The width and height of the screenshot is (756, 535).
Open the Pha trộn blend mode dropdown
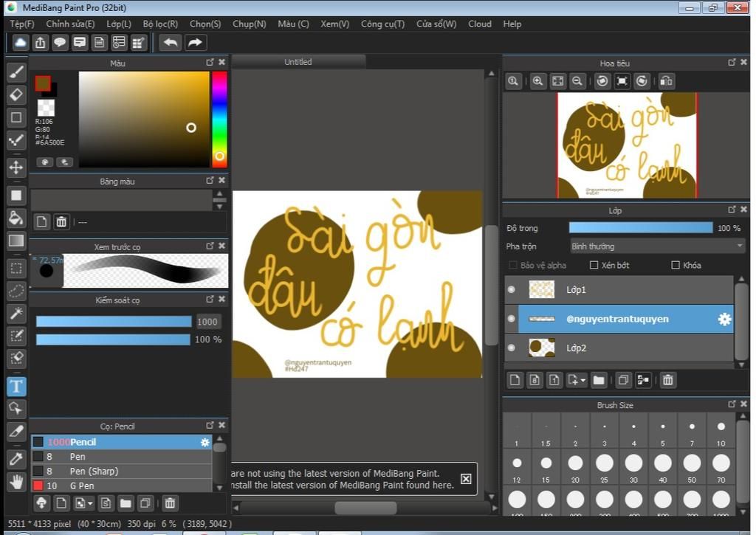tap(658, 246)
